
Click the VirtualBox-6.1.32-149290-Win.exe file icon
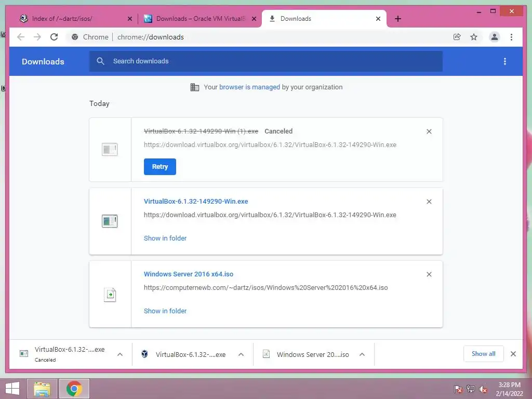(x=110, y=221)
